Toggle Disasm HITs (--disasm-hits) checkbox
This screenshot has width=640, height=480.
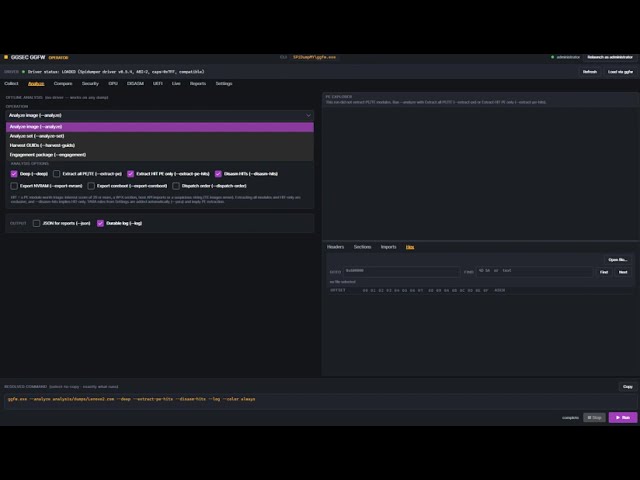coord(218,174)
